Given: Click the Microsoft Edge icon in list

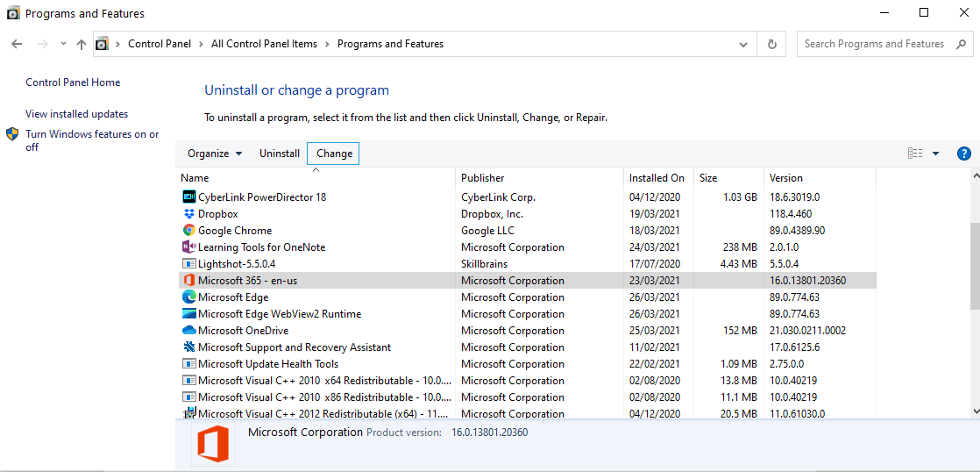Looking at the screenshot, I should (x=188, y=297).
